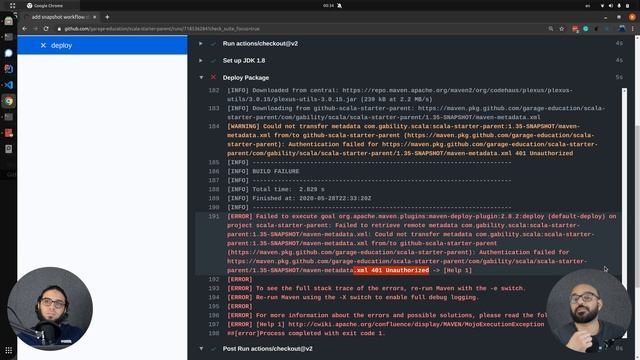The image size is (640, 360).
Task: Open the zoom magnifier icon in address bar
Action: [551, 29]
